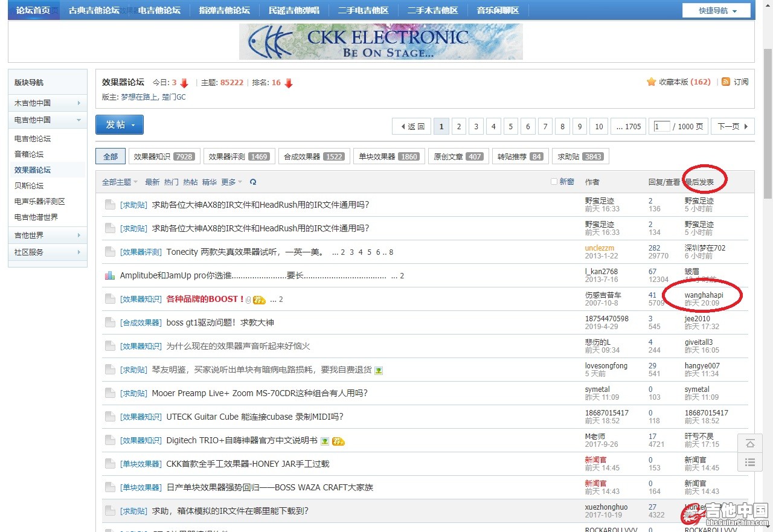The width and height of the screenshot is (773, 532).
Task: Open the 快捷导航 dropdown
Action: click(x=716, y=10)
